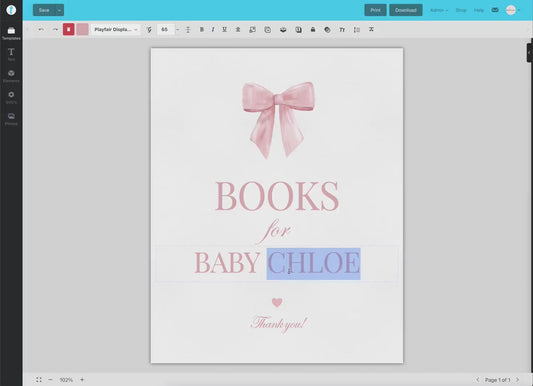The width and height of the screenshot is (533, 386).
Task: Click the Print button
Action: [x=375, y=10]
